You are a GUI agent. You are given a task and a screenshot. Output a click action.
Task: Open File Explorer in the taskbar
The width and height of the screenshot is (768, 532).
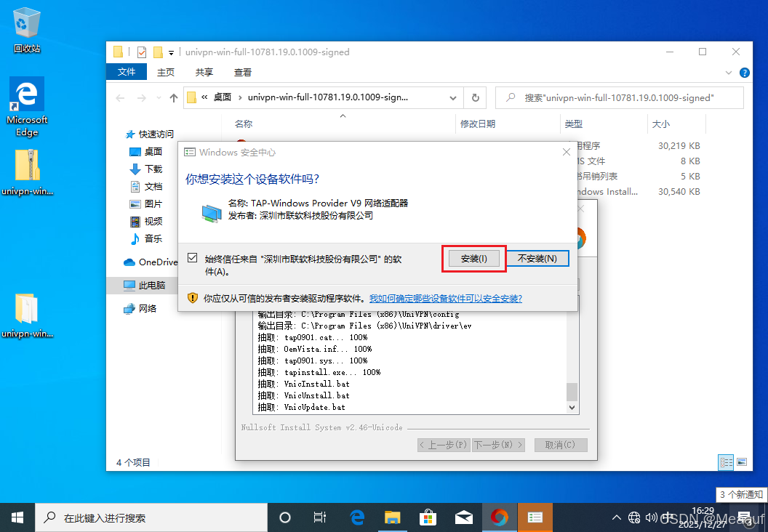(x=392, y=517)
